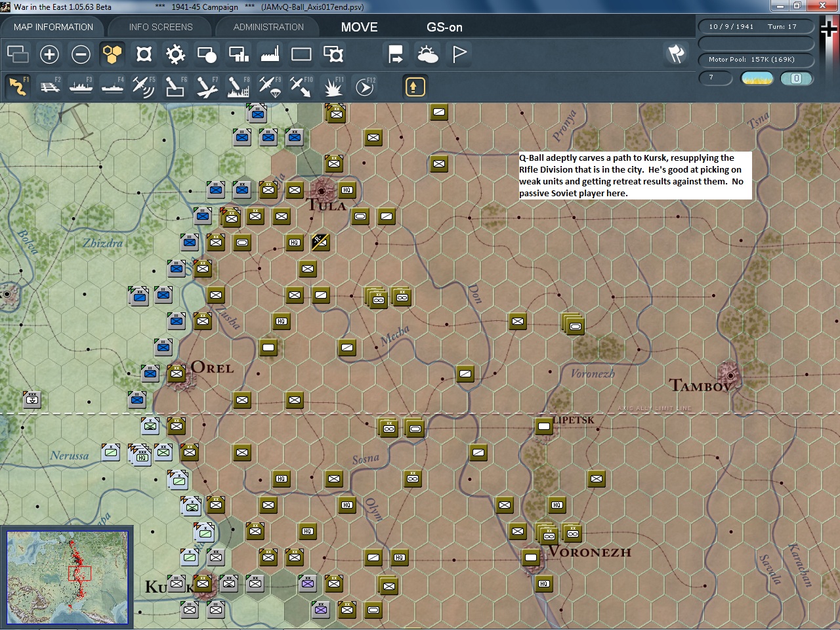Click the Motor Pool 157K (169K) readout
Viewport: 840px width, 630px height.
coord(756,60)
